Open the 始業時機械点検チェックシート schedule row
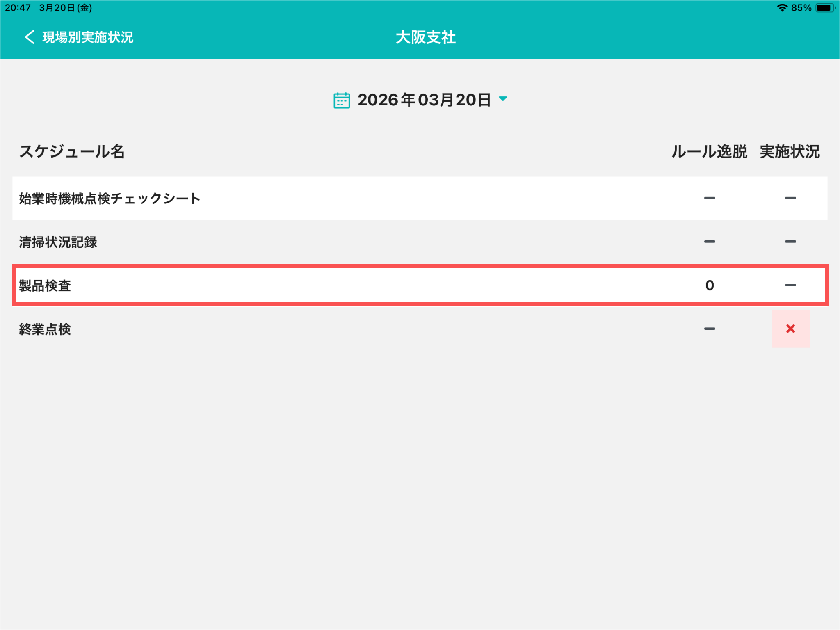The height and width of the screenshot is (630, 840). click(110, 199)
